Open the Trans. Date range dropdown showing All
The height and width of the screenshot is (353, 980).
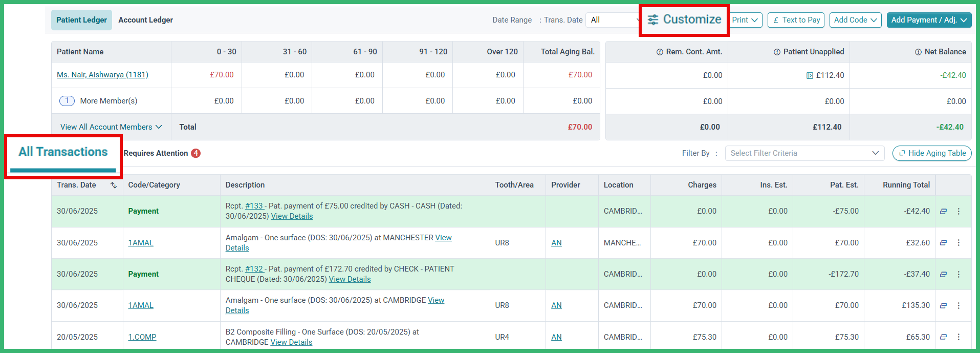tap(614, 20)
